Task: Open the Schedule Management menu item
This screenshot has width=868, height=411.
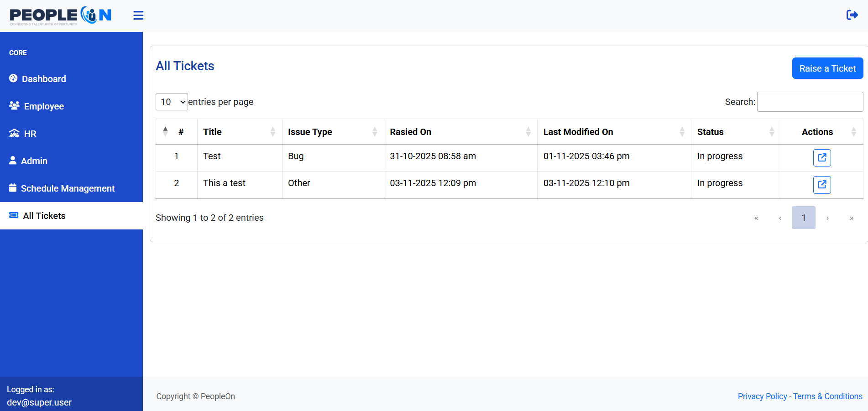Action: click(68, 188)
